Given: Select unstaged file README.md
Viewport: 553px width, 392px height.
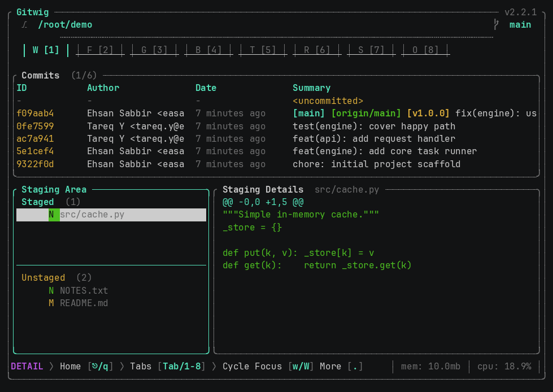Looking at the screenshot, I should (x=111, y=303).
